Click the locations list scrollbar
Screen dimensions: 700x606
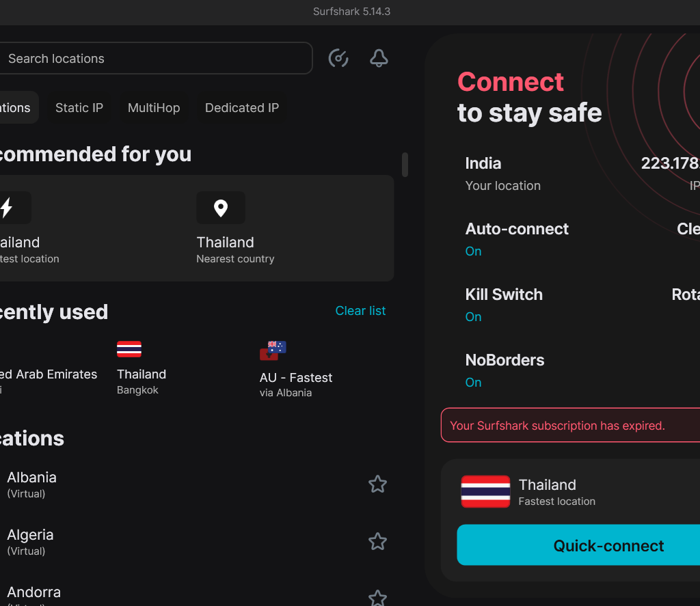[x=405, y=165]
